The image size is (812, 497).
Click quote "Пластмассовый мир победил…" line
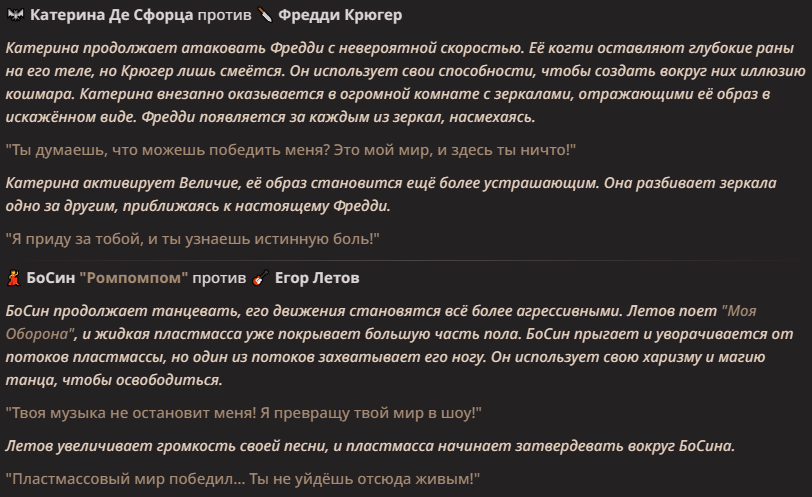point(243,479)
